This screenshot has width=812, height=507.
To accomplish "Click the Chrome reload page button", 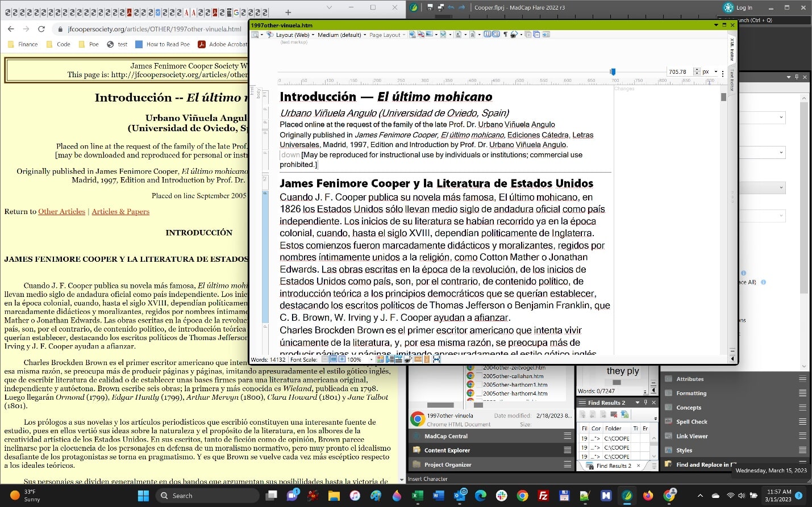I will pos(41,29).
